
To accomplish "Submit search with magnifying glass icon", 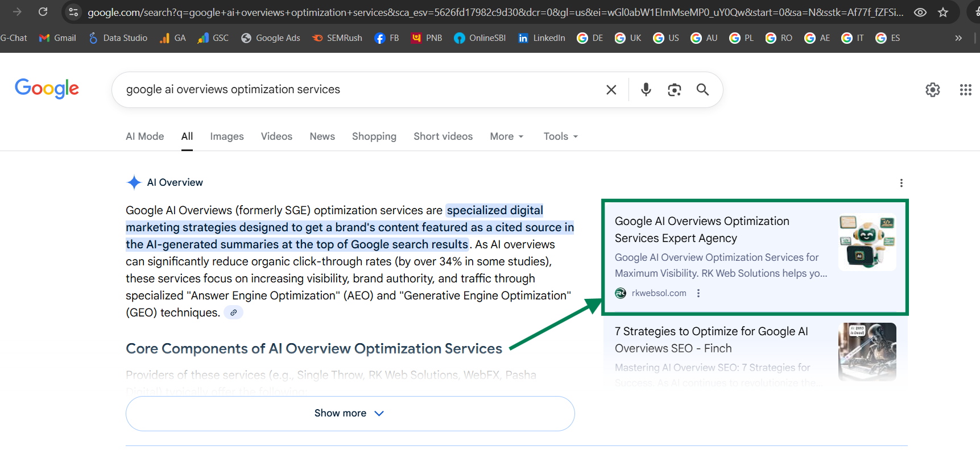I will tap(703, 90).
